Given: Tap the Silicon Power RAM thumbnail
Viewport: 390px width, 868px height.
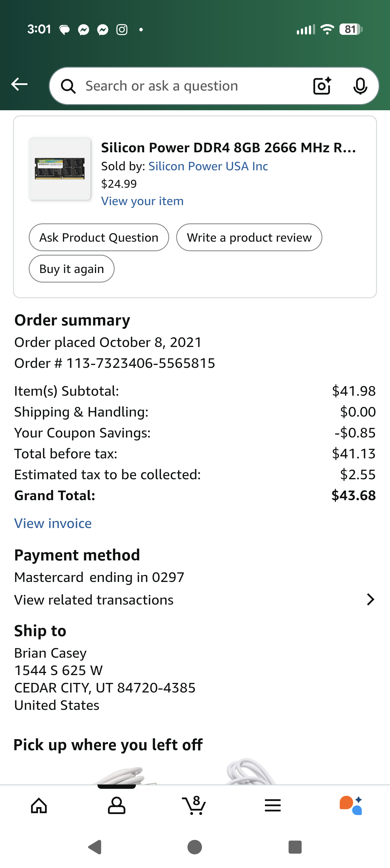Looking at the screenshot, I should coord(60,169).
